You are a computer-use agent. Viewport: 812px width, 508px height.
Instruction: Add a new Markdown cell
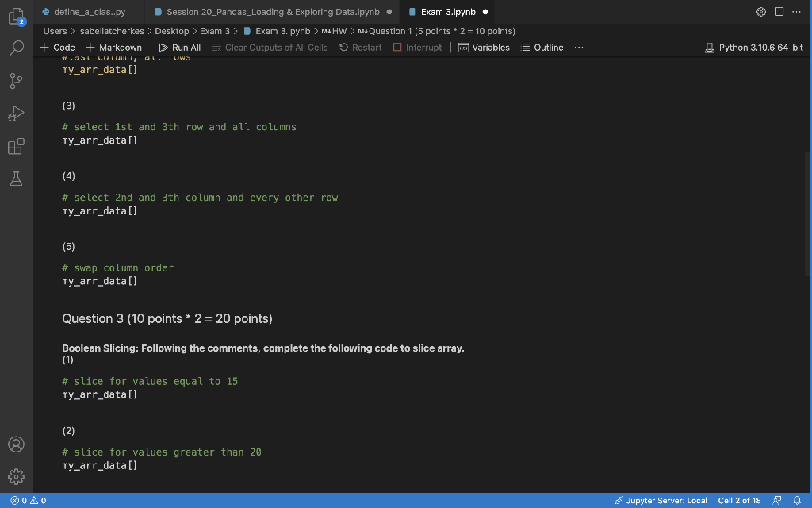pos(114,47)
